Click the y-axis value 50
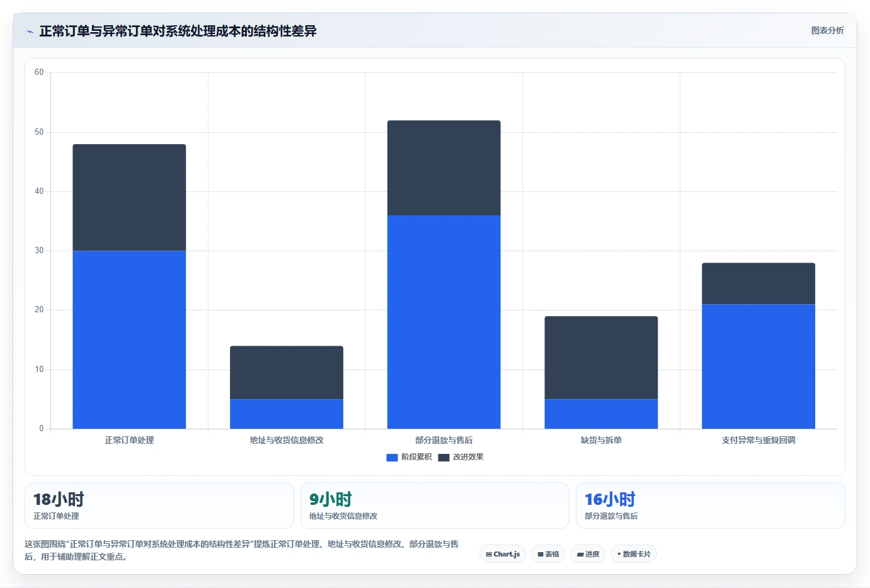This screenshot has width=870, height=588. point(39,132)
